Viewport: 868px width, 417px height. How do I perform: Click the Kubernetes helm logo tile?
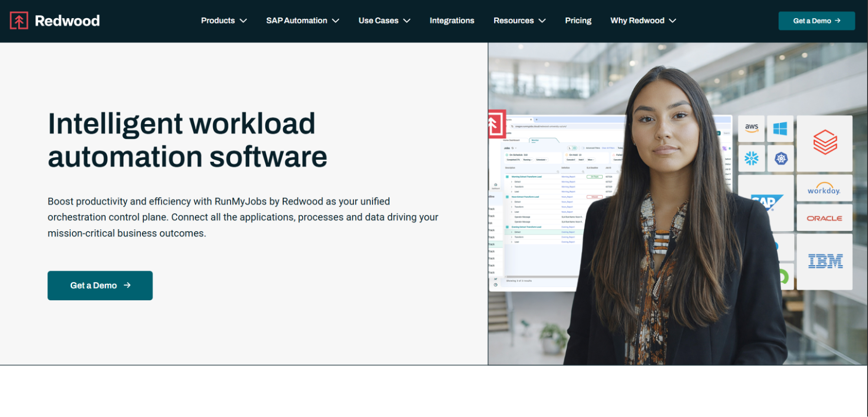(781, 158)
